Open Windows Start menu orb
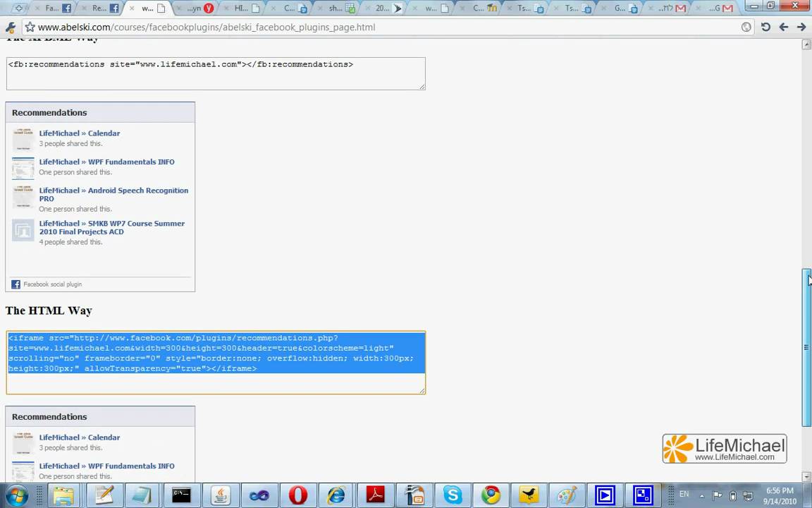Image resolution: width=812 pixels, height=508 pixels. pyautogui.click(x=16, y=495)
